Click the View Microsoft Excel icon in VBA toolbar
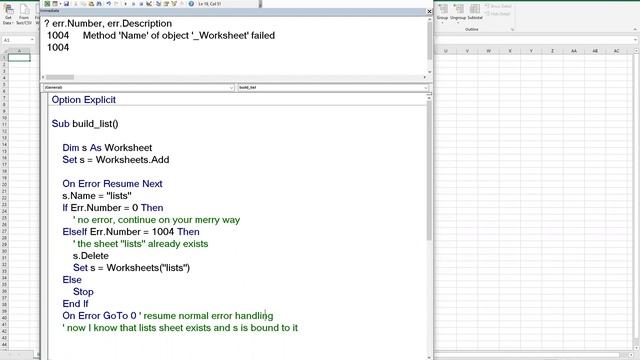 click(x=47, y=4)
